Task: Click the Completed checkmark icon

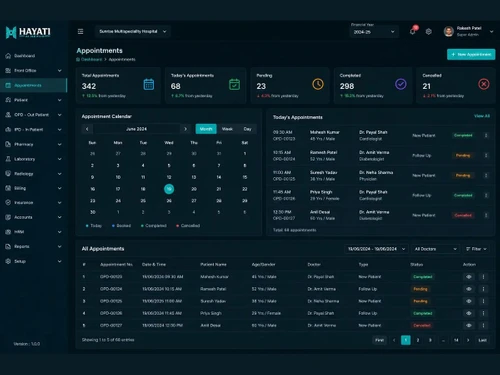Action: pyautogui.click(x=401, y=84)
